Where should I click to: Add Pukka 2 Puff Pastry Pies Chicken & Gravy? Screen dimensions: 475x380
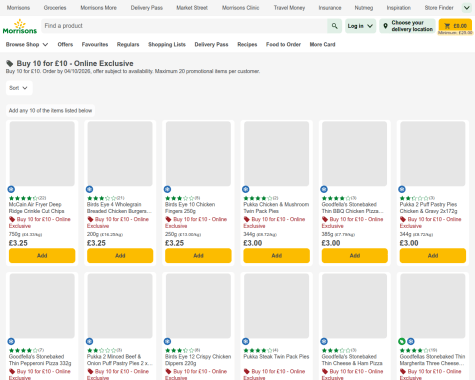[x=433, y=256]
